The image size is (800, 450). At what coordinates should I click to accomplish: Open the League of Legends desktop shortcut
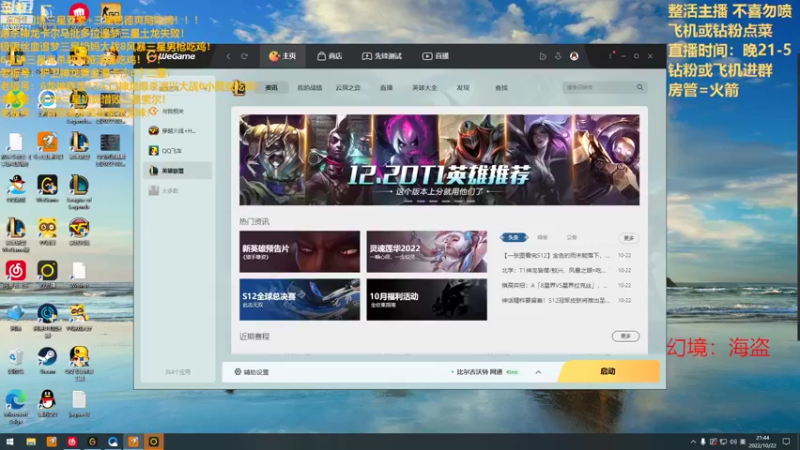coord(79,192)
